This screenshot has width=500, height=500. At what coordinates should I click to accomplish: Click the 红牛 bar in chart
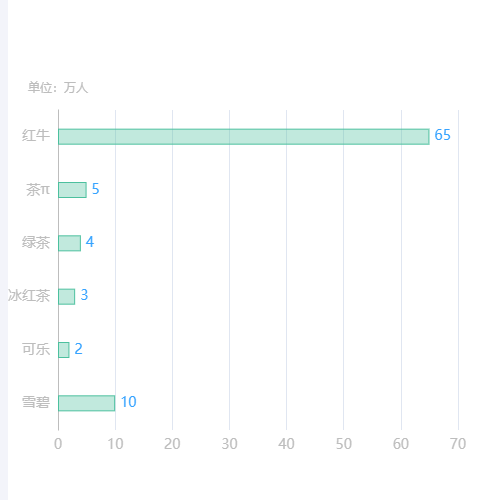pos(244,137)
